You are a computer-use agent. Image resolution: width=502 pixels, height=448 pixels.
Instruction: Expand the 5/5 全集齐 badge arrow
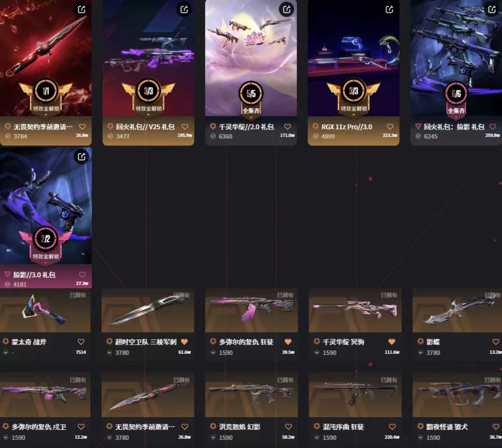point(251,117)
